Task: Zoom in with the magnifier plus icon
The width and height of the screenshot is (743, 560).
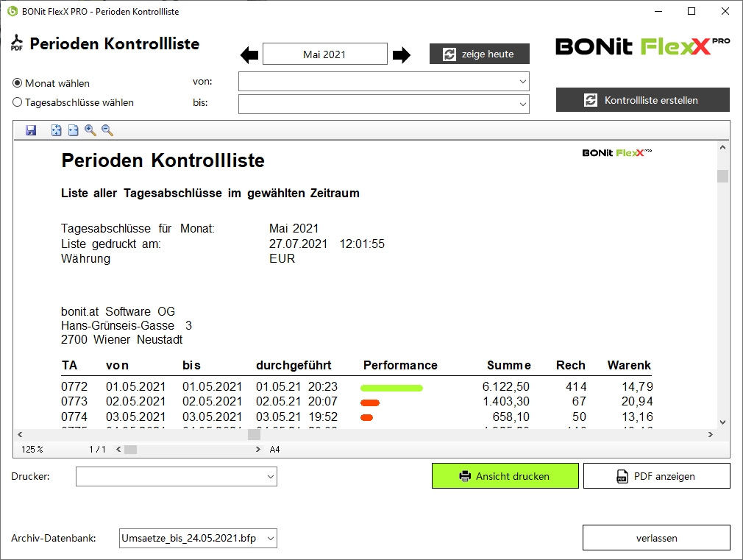Action: pyautogui.click(x=90, y=130)
